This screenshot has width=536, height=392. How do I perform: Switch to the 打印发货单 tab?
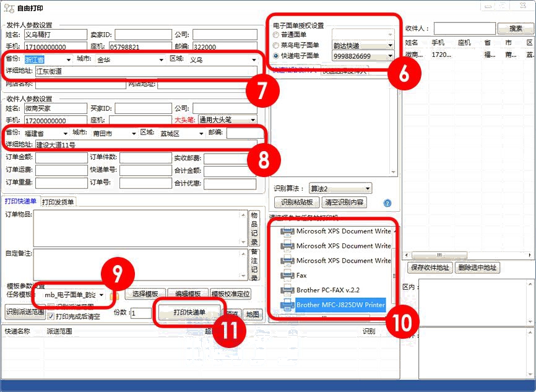(x=58, y=201)
